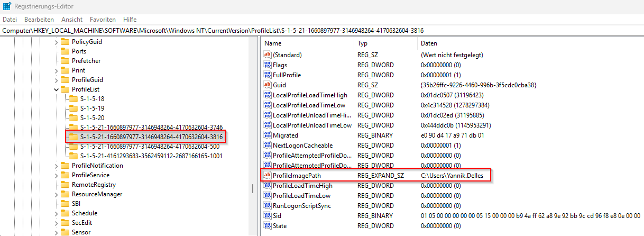Click the ProfileImagePath string value icon
Screen dimensions: 644x236
(267, 176)
